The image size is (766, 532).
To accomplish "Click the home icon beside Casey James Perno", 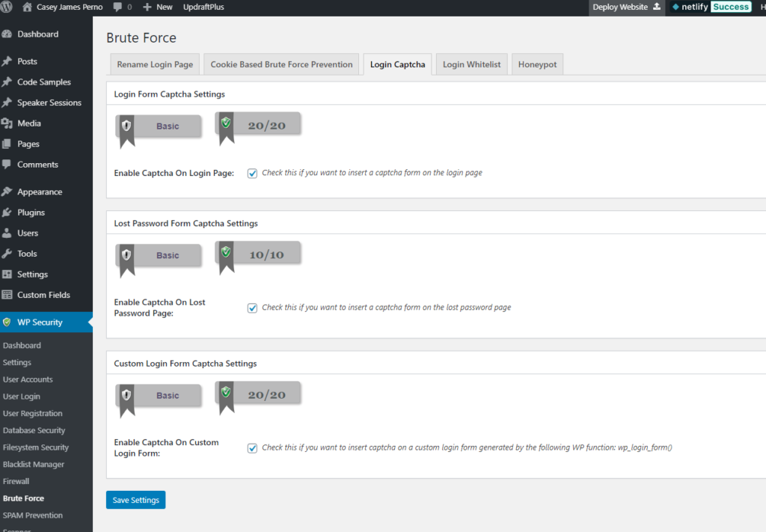I will [x=28, y=7].
